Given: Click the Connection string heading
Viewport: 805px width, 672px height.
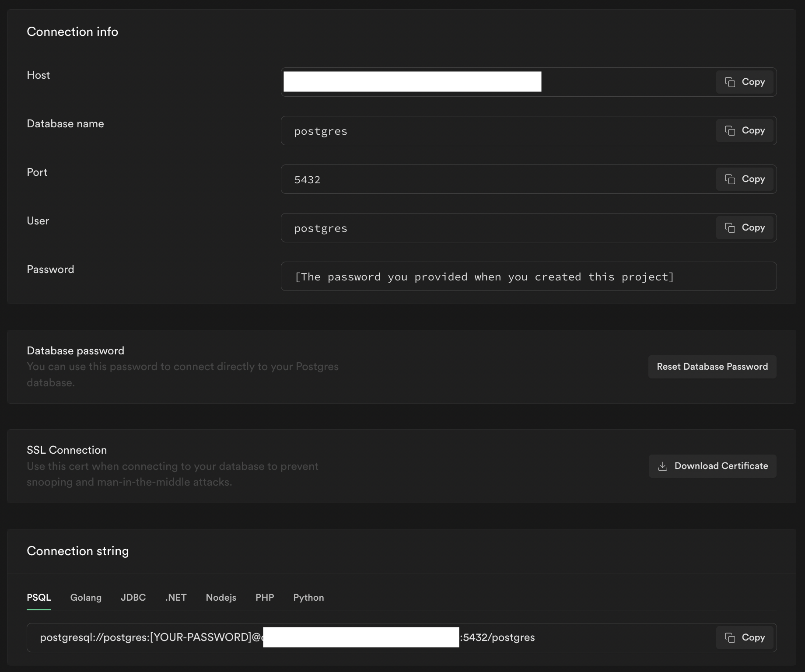Looking at the screenshot, I should (x=78, y=551).
